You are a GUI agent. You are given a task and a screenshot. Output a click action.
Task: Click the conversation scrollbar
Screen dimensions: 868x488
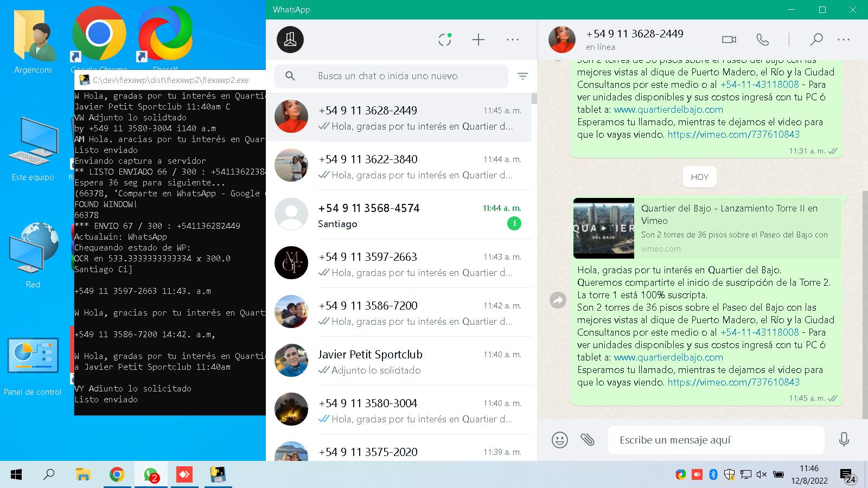(x=865, y=304)
